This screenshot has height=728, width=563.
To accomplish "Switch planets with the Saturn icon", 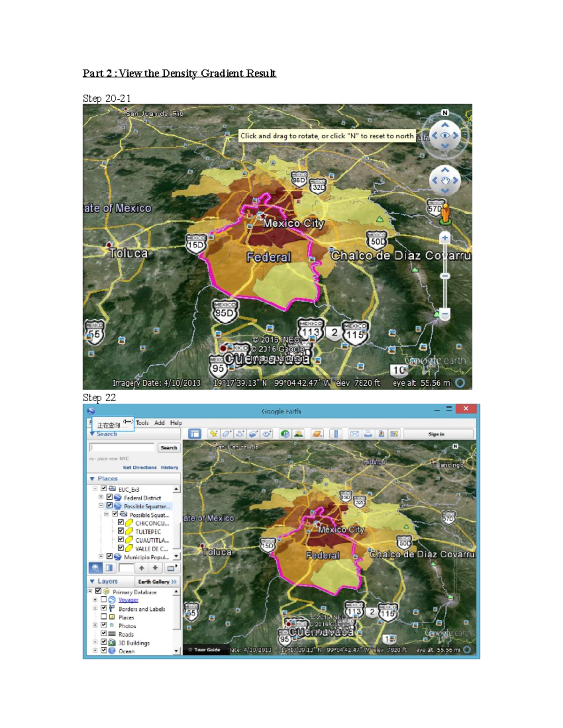I will [317, 434].
